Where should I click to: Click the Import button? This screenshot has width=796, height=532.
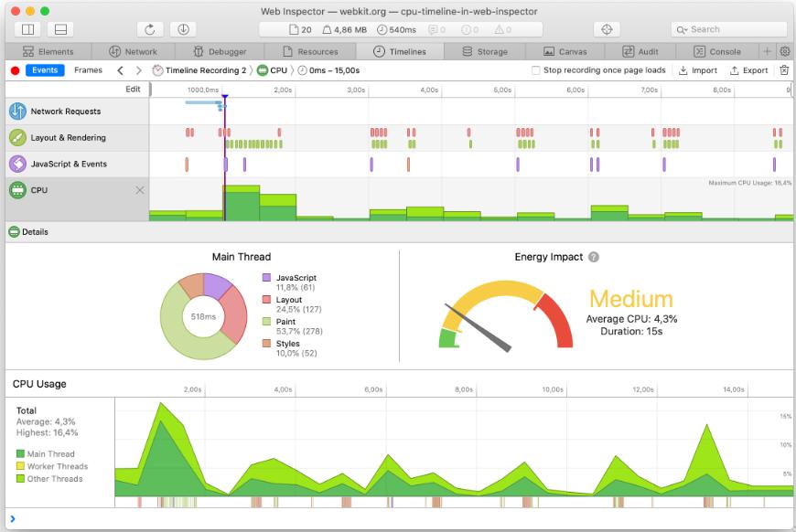coord(698,70)
